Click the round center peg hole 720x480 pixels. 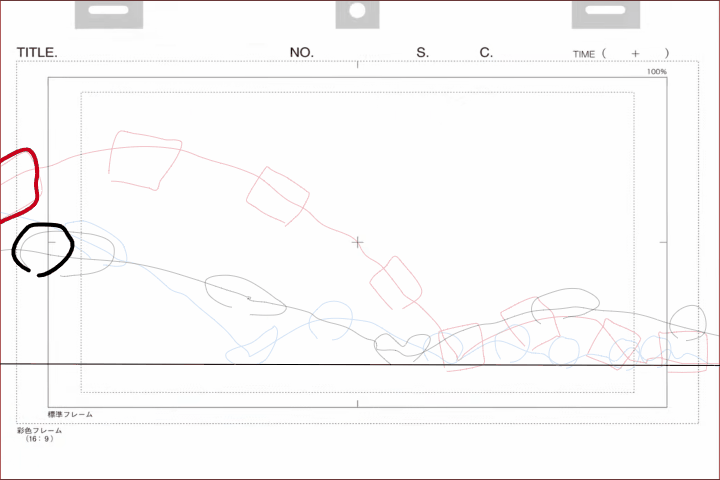pyautogui.click(x=358, y=12)
